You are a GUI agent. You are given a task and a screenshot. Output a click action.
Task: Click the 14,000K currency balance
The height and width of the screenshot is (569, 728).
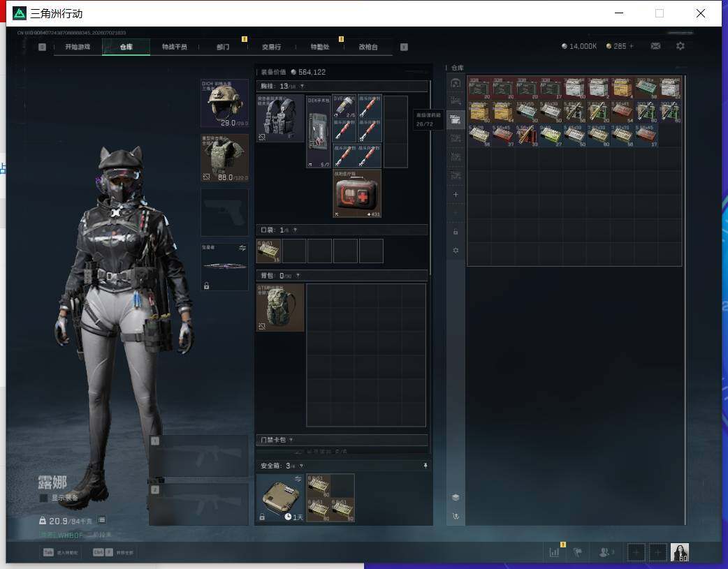(579, 46)
